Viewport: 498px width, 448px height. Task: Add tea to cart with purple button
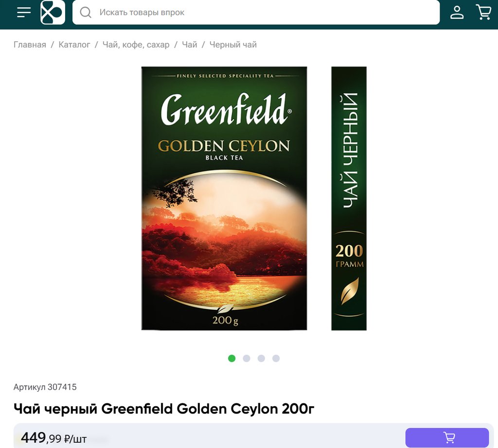[x=447, y=437]
